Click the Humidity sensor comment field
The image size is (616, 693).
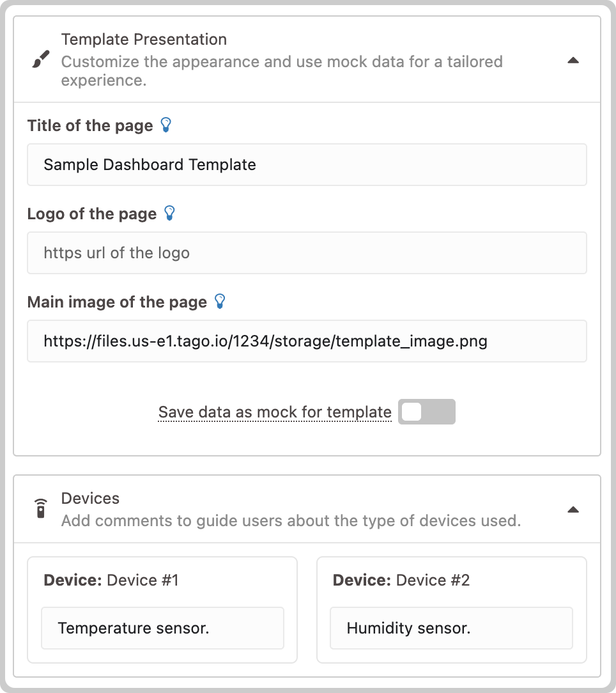click(452, 628)
